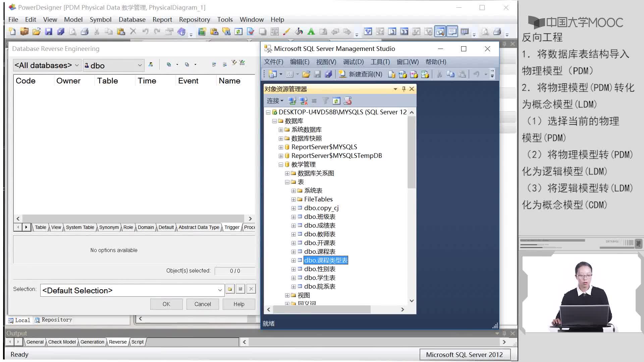Open the Tools menu in PowerDesigner
Screen dimensions: 644x362
pyautogui.click(x=225, y=19)
